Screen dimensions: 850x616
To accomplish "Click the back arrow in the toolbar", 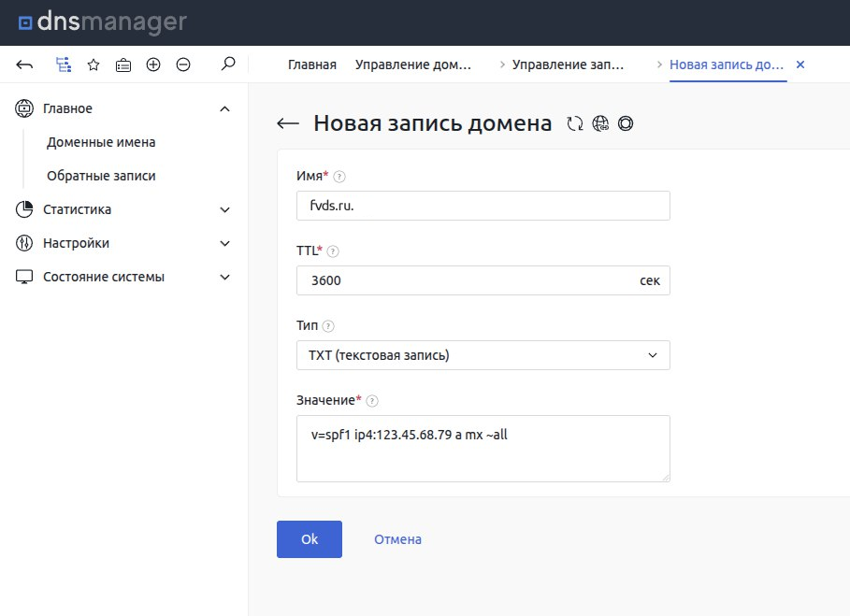I will coord(24,65).
